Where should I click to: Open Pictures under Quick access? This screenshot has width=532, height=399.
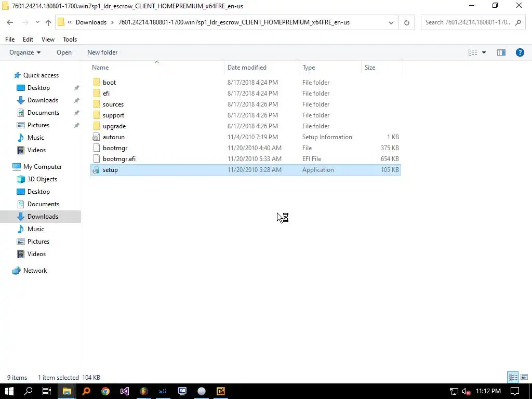coord(38,125)
